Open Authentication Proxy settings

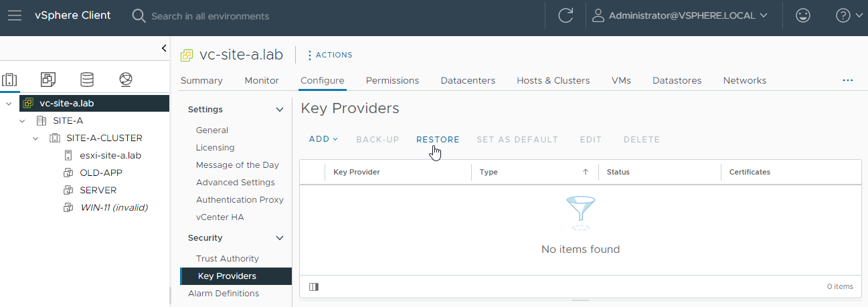(240, 200)
